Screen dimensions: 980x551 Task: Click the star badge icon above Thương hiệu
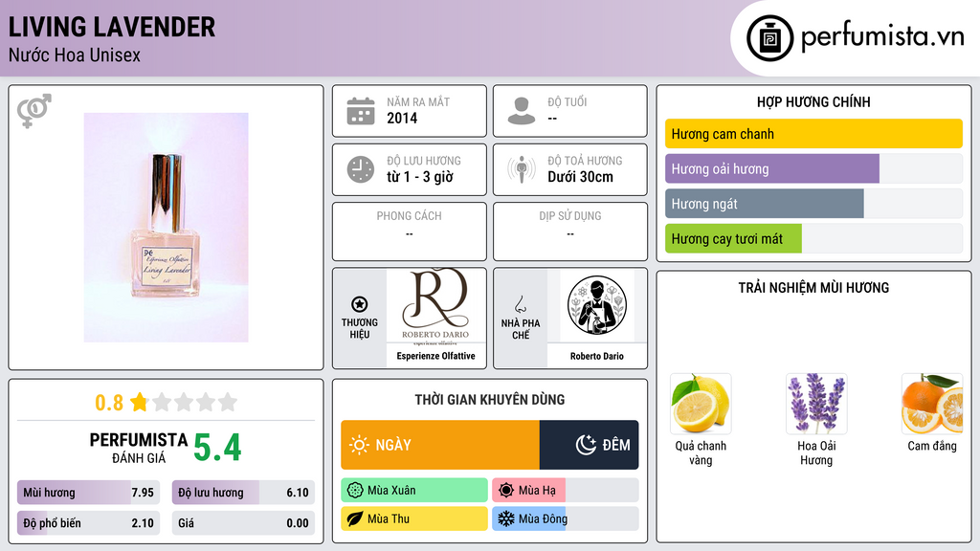click(x=360, y=304)
